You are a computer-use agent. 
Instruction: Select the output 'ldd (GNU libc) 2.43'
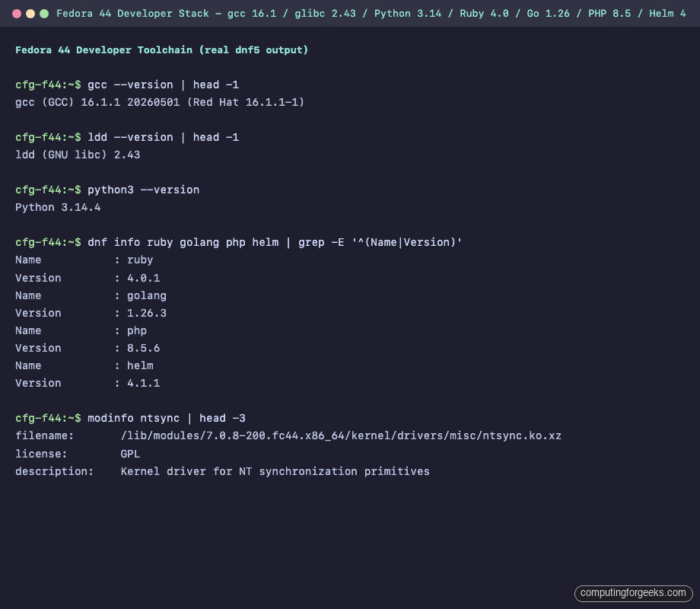(78, 155)
